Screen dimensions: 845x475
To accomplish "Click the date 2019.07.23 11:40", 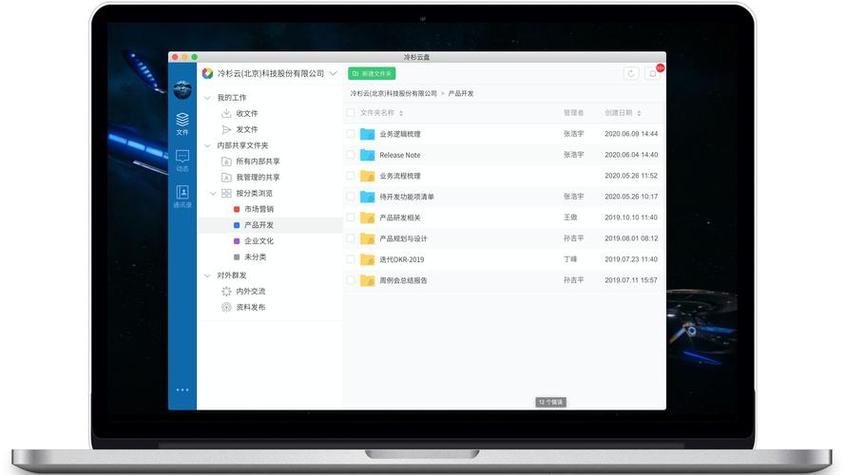I will point(631,259).
